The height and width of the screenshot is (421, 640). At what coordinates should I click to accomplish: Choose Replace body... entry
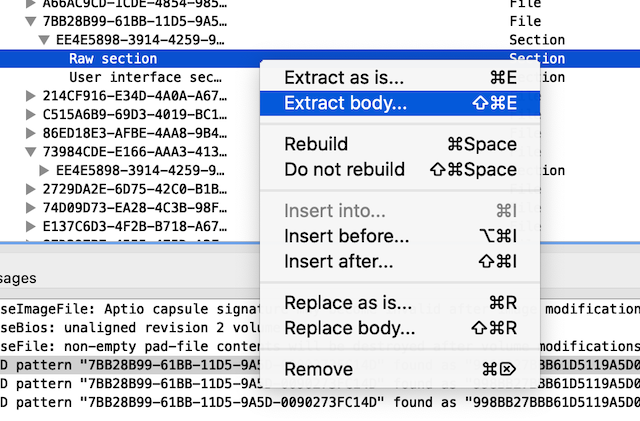[400, 328]
